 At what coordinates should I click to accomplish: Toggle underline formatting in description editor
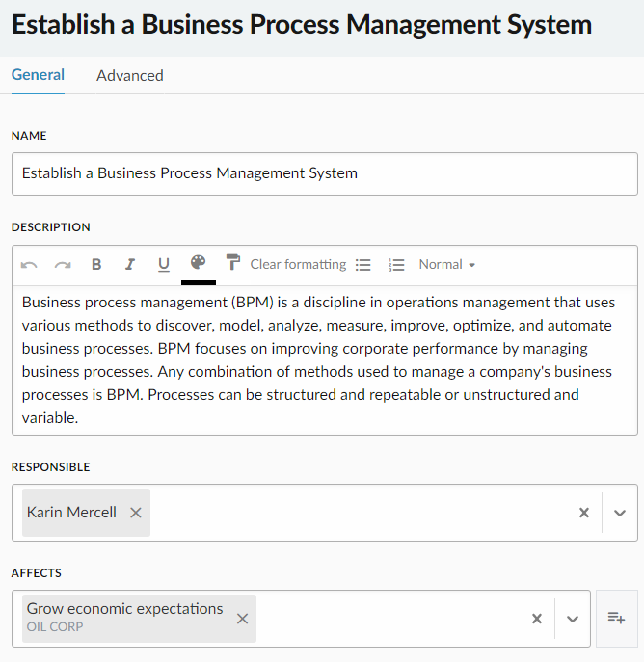[x=164, y=265]
